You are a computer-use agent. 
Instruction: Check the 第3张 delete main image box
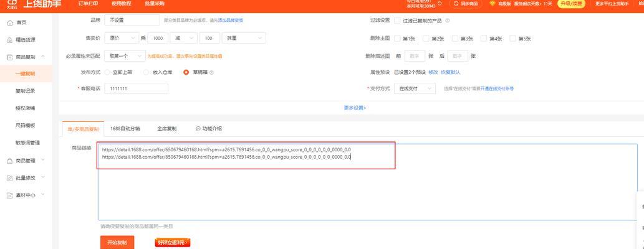[454, 38]
